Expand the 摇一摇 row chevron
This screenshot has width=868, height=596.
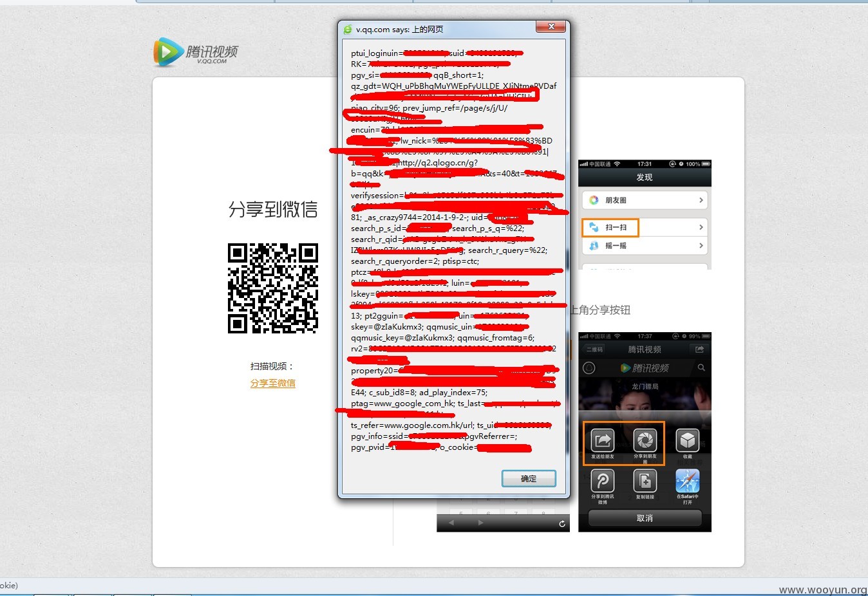coord(701,246)
